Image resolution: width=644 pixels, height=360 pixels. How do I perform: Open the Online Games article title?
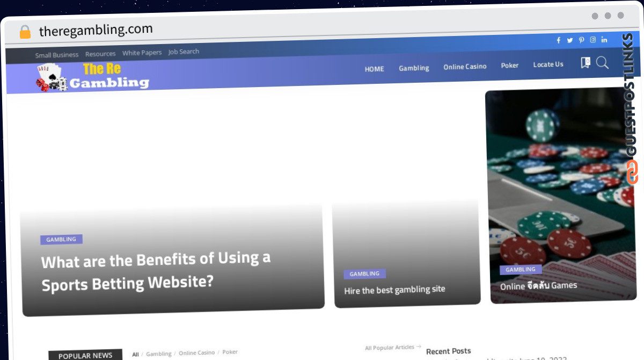pos(538,286)
